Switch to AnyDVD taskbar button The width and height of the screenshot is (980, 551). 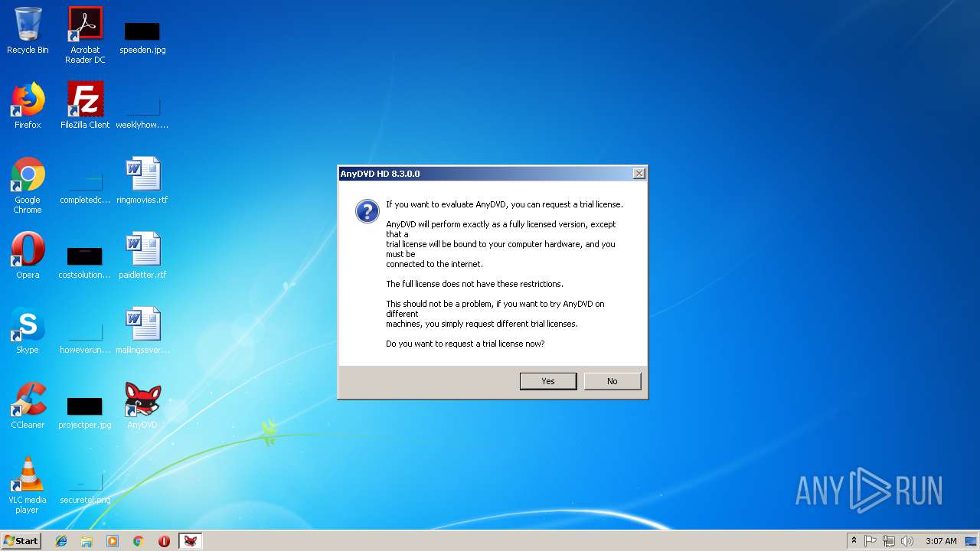pos(191,541)
